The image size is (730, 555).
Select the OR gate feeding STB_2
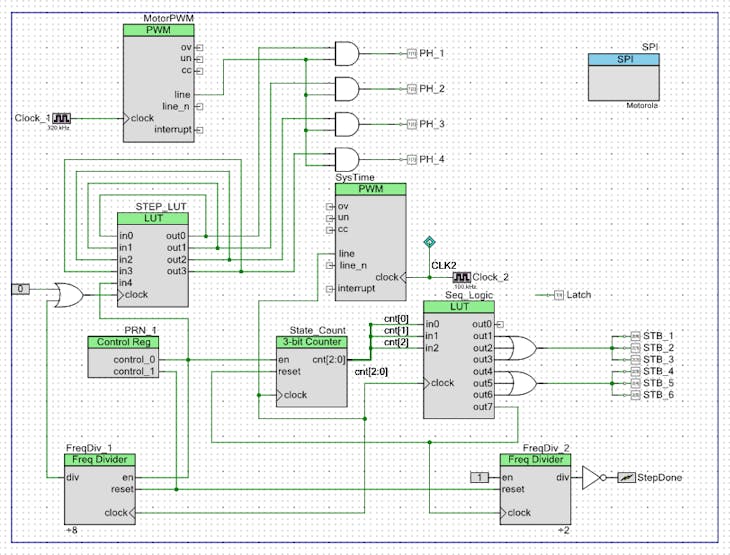pos(521,348)
